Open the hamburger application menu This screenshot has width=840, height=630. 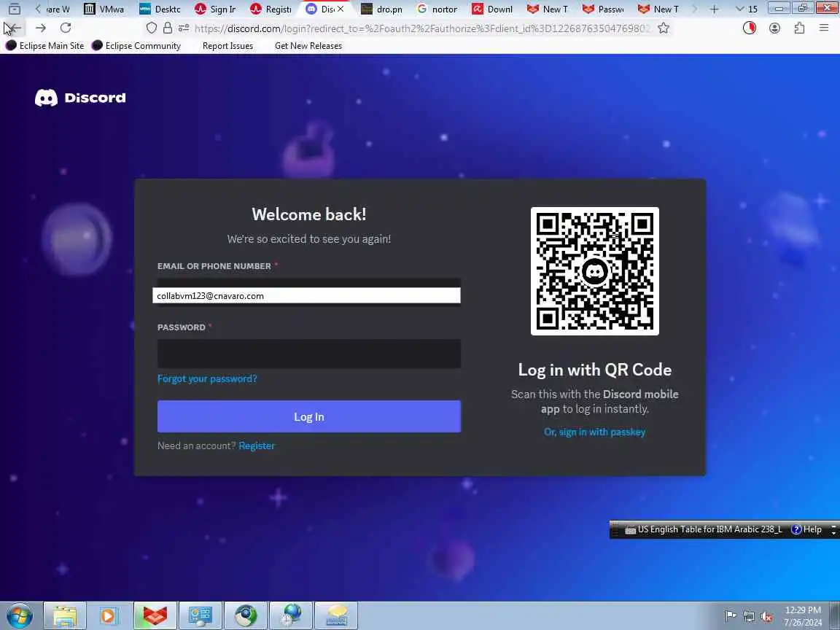(824, 28)
